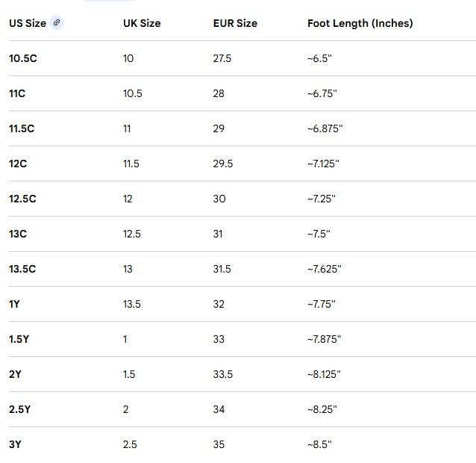Click the 1.5Y US size cell
The width and height of the screenshot is (476, 463).
(19, 339)
